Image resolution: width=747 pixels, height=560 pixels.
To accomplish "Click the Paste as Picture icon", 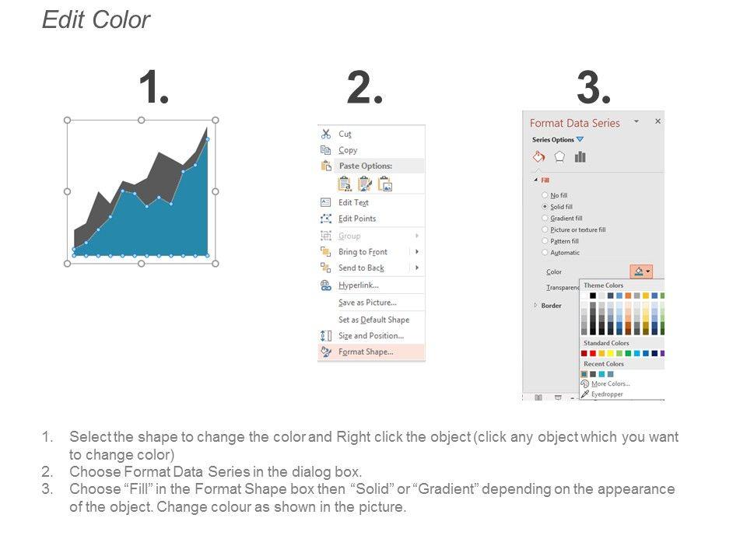I will point(384,184).
